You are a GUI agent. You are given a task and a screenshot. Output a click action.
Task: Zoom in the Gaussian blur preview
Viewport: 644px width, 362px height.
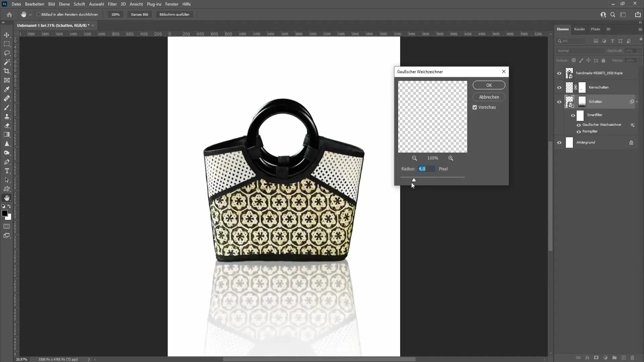coord(451,158)
